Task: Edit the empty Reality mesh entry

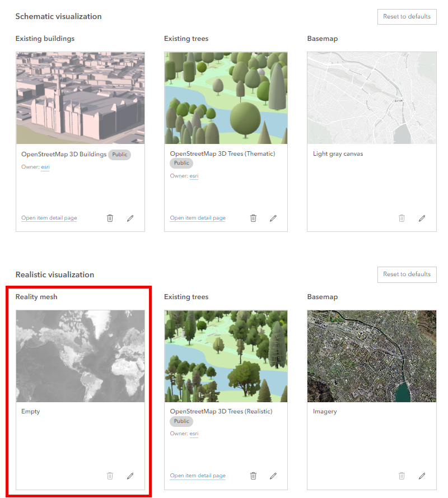Action: click(130, 476)
